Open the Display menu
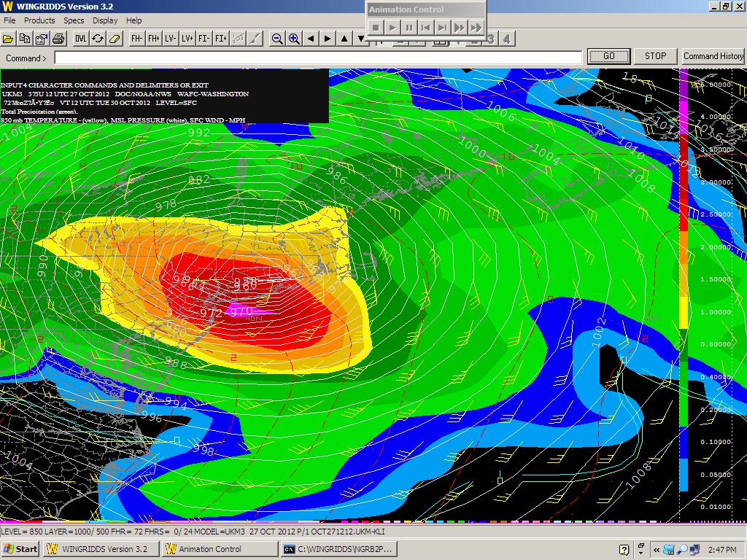 click(105, 20)
